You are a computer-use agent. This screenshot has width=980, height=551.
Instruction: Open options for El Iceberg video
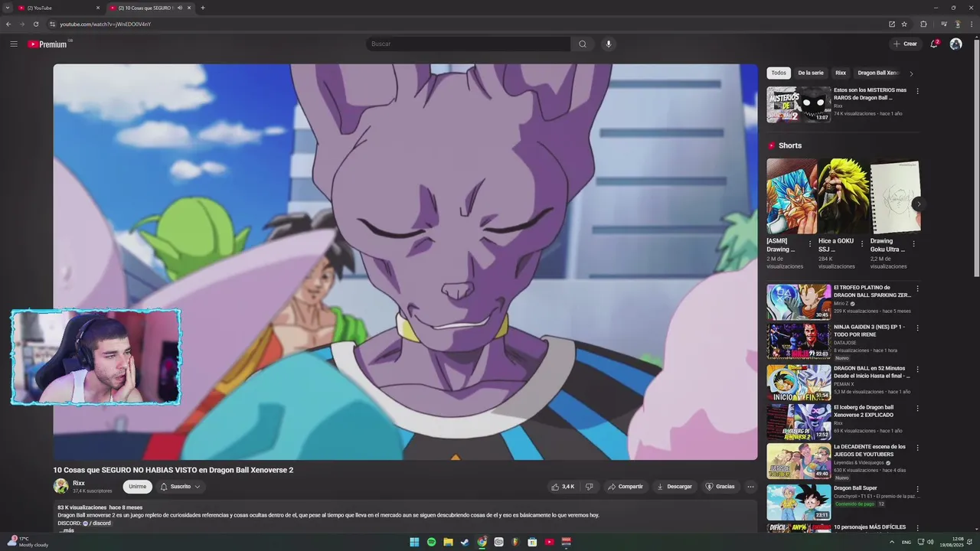click(x=917, y=409)
